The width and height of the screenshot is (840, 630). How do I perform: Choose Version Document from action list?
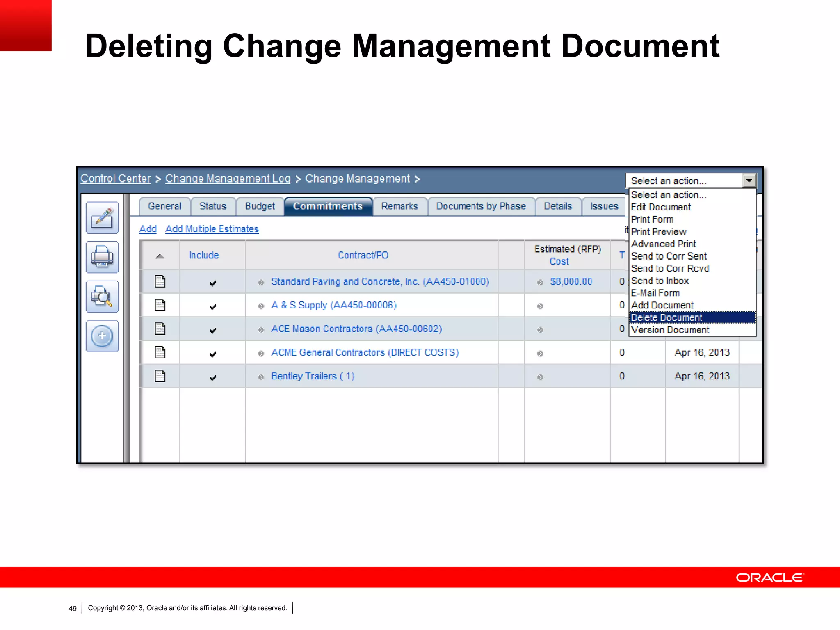point(692,330)
